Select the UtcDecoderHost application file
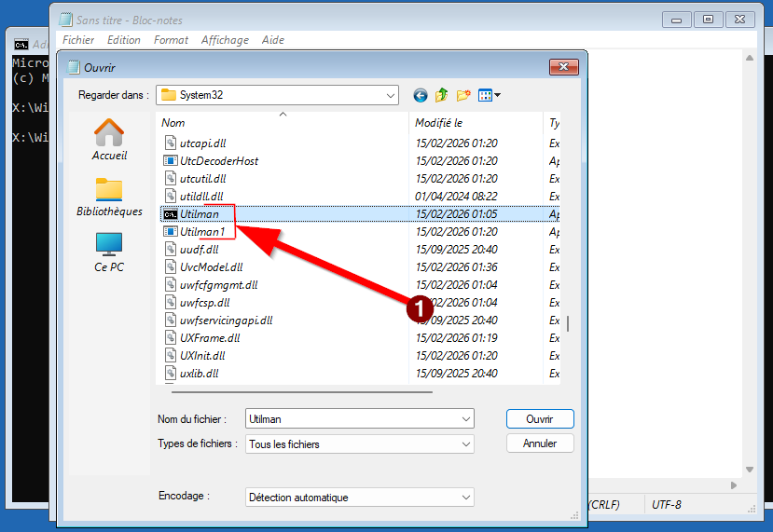 [x=218, y=161]
